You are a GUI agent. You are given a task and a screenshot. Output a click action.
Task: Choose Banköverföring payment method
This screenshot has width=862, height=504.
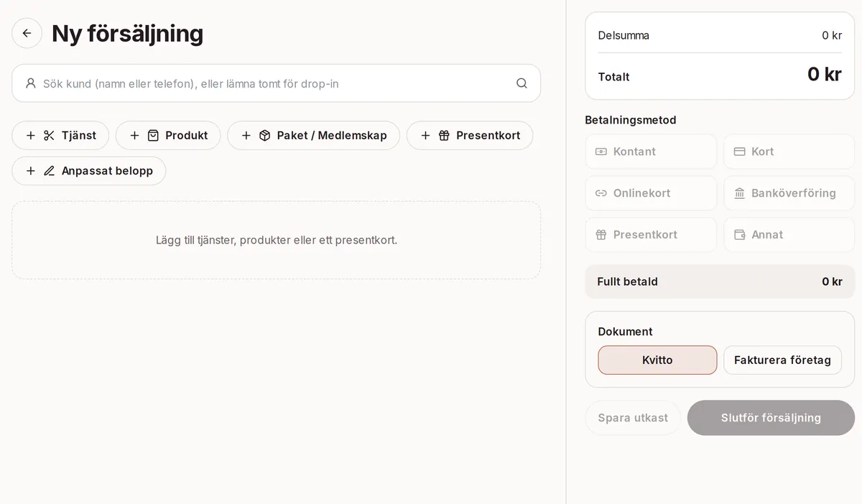pos(789,193)
